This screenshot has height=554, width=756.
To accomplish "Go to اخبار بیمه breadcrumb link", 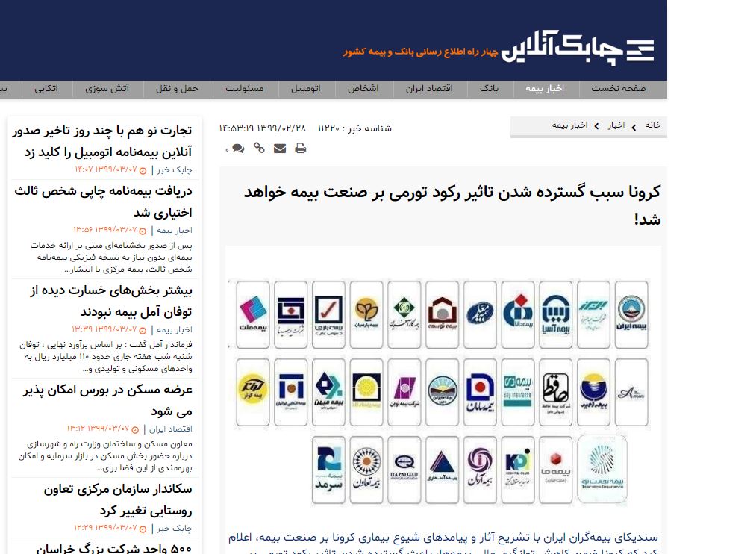I will click(x=570, y=125).
